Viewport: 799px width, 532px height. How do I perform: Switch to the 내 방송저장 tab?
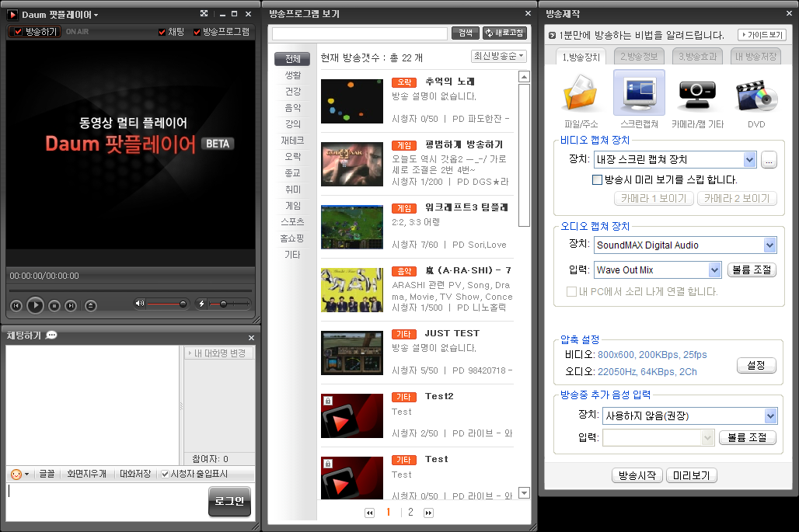coord(755,57)
